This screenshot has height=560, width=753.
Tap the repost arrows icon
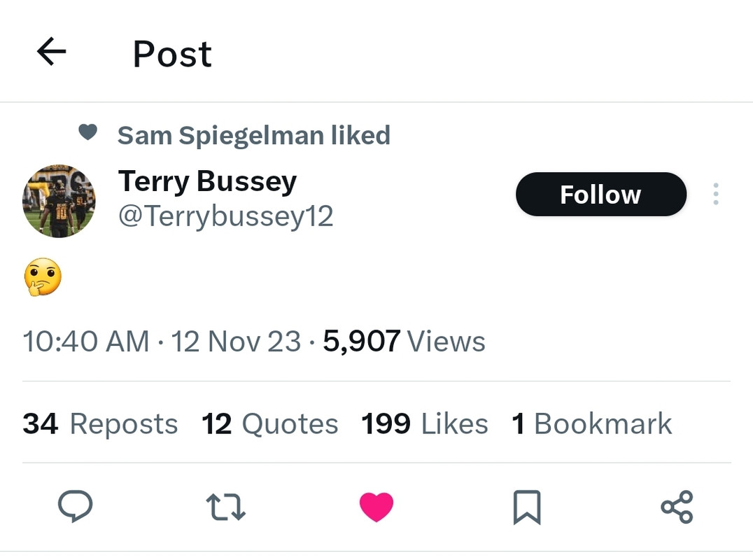[x=225, y=507]
